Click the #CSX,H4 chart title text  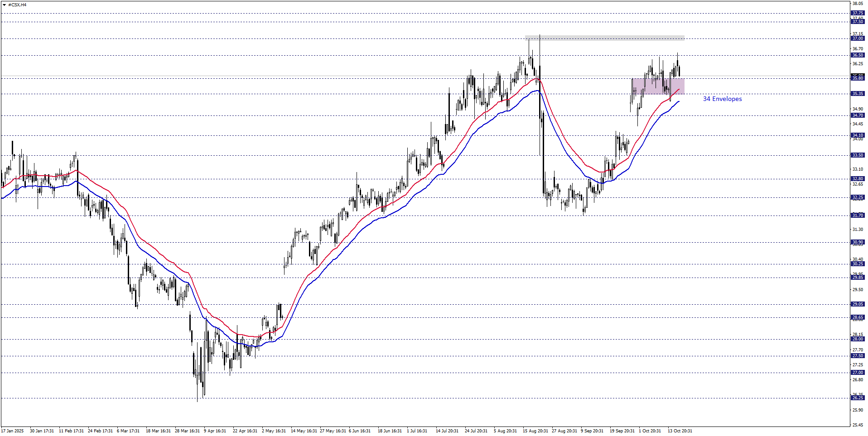point(17,5)
